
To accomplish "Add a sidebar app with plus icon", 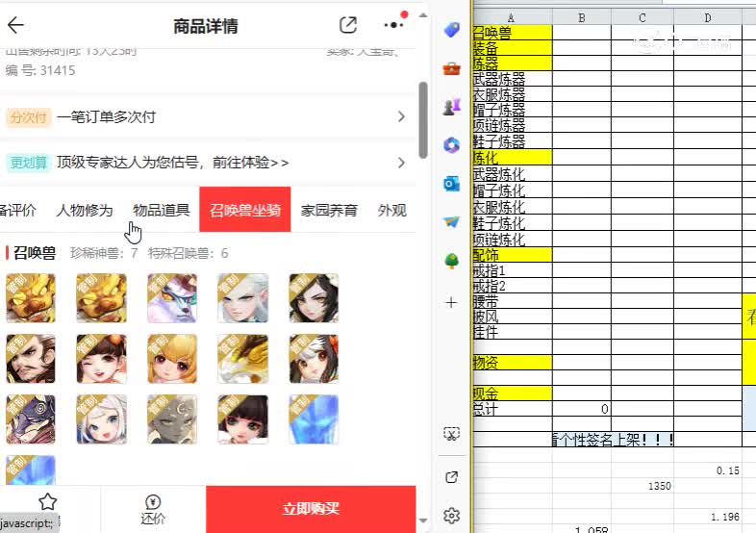I will [x=451, y=302].
